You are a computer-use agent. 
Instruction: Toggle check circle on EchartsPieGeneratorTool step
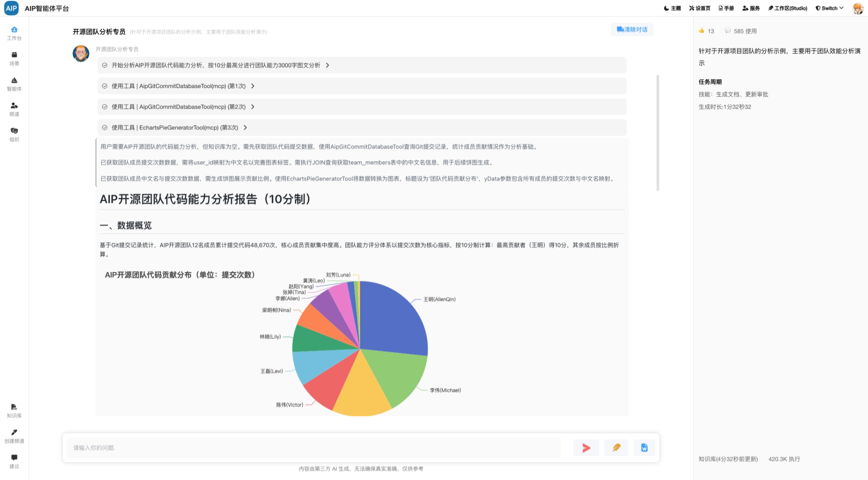[105, 128]
